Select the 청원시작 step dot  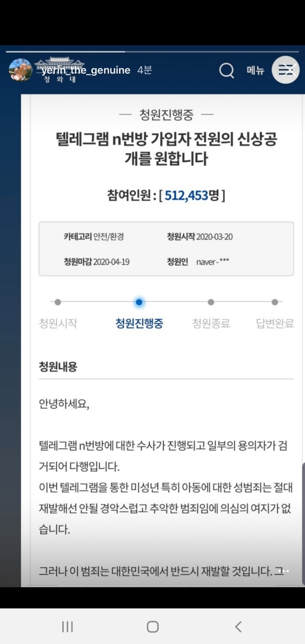(x=58, y=302)
